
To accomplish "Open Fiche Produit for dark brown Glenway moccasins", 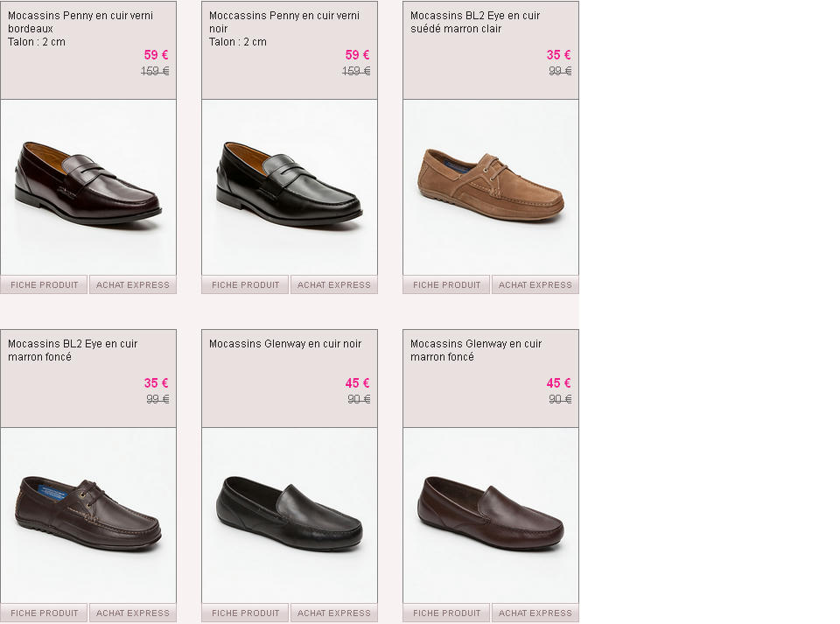I will 447,613.
